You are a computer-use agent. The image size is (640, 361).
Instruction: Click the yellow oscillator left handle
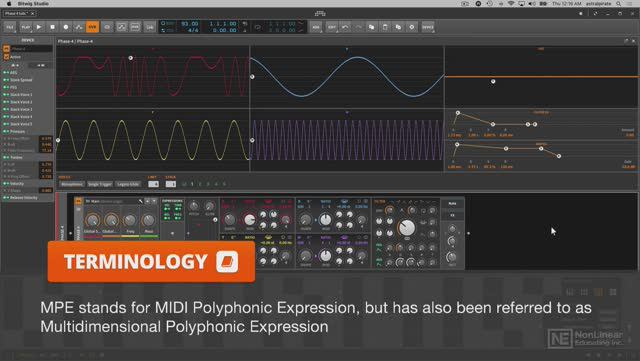pyautogui.click(x=58, y=140)
